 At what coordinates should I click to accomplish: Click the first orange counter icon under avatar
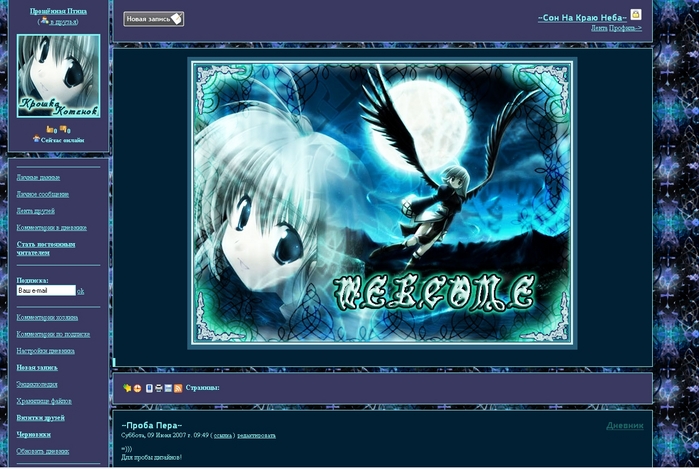(x=50, y=129)
